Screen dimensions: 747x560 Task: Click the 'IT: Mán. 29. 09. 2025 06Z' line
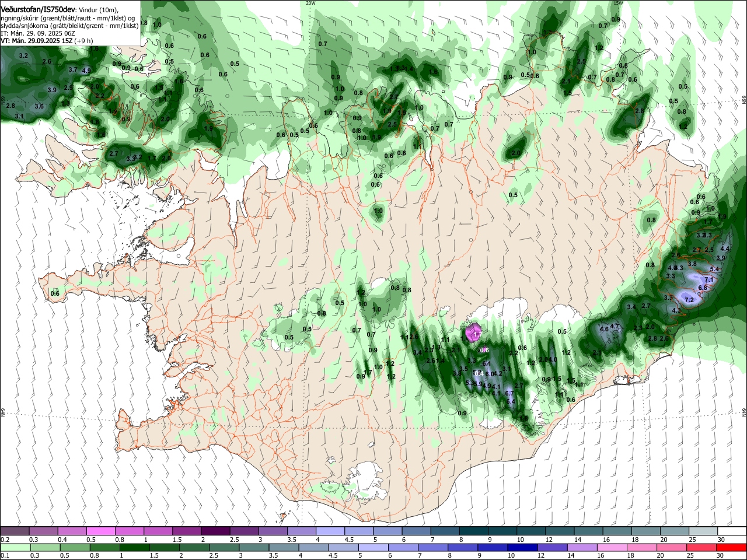(37, 33)
